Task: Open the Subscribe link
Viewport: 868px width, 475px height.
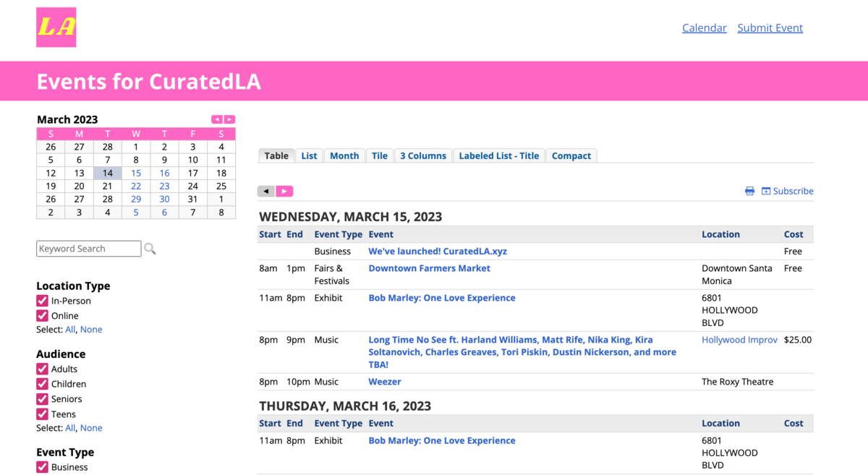Action: (x=788, y=191)
